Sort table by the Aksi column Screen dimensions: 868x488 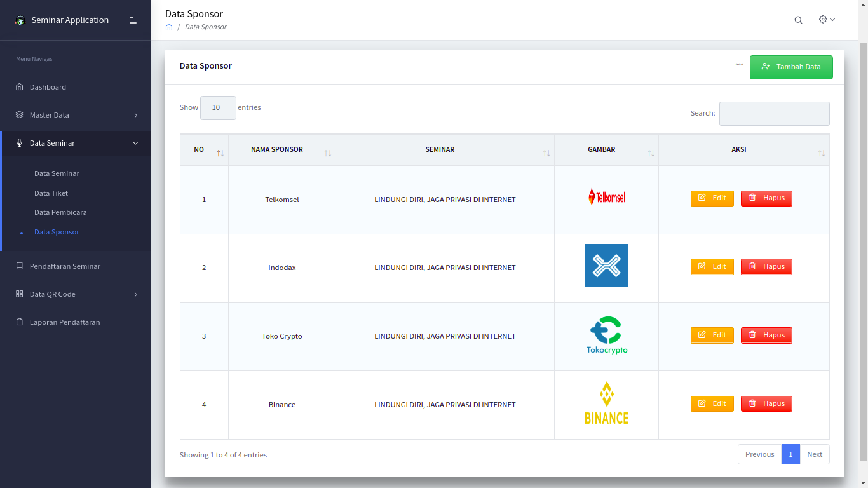coord(744,150)
